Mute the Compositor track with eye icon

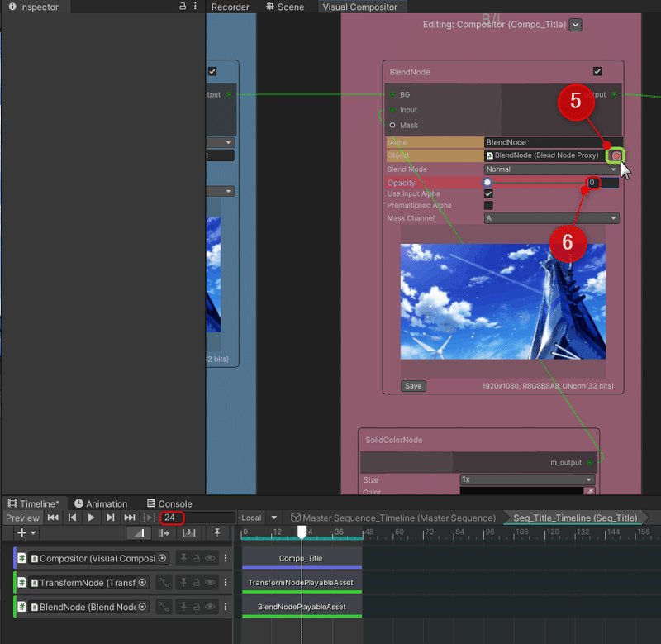tap(210, 558)
